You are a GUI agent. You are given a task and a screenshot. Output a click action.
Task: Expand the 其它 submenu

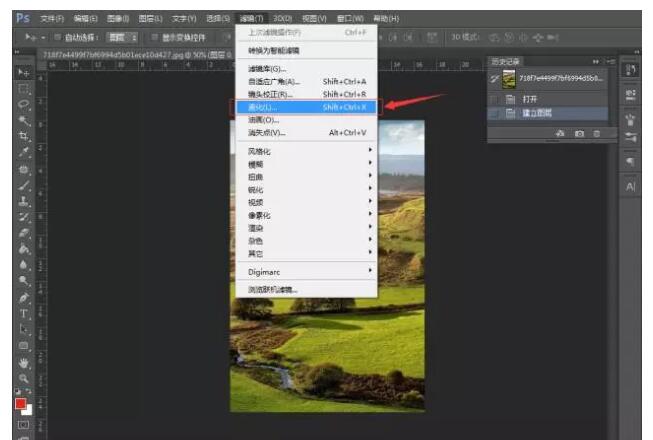tap(307, 254)
